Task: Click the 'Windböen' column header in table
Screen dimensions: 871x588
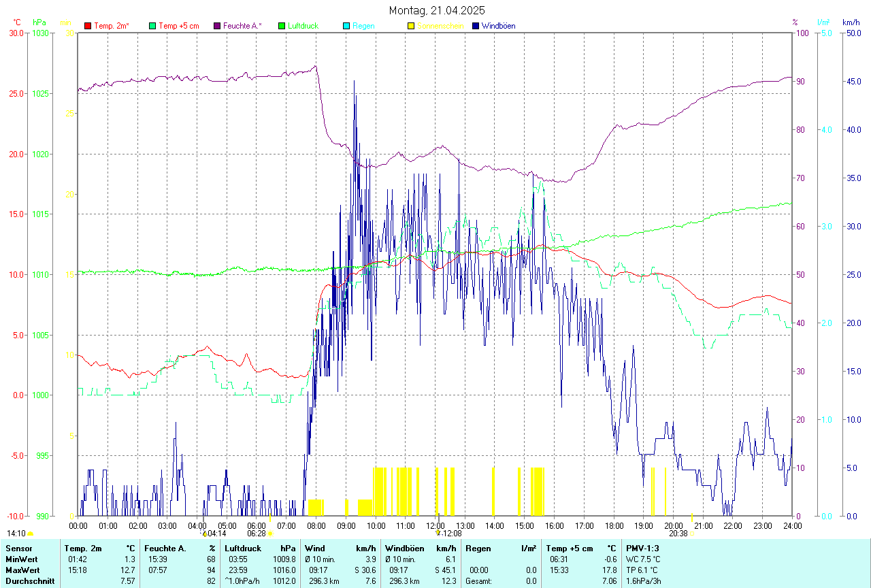Action: [x=404, y=548]
